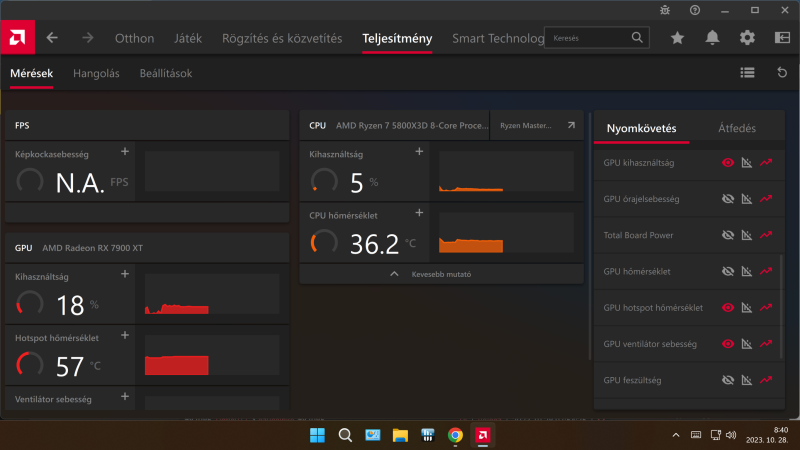Open the help question mark icon
This screenshot has width=800, height=450.
695,10
